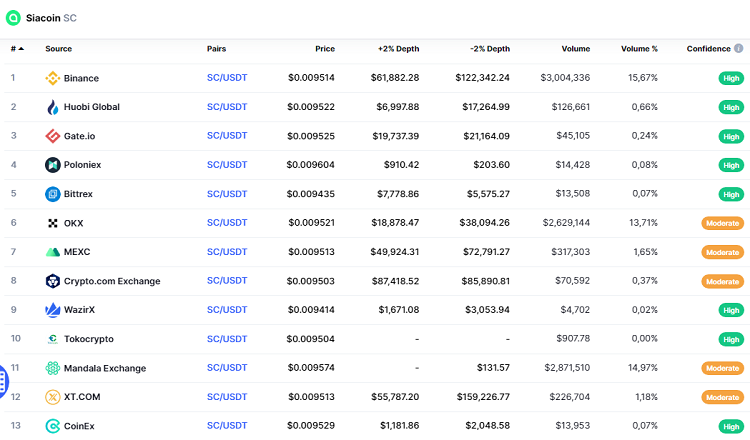Open the blue floating widget at left edge
This screenshot has width=750, height=440.
3,380
